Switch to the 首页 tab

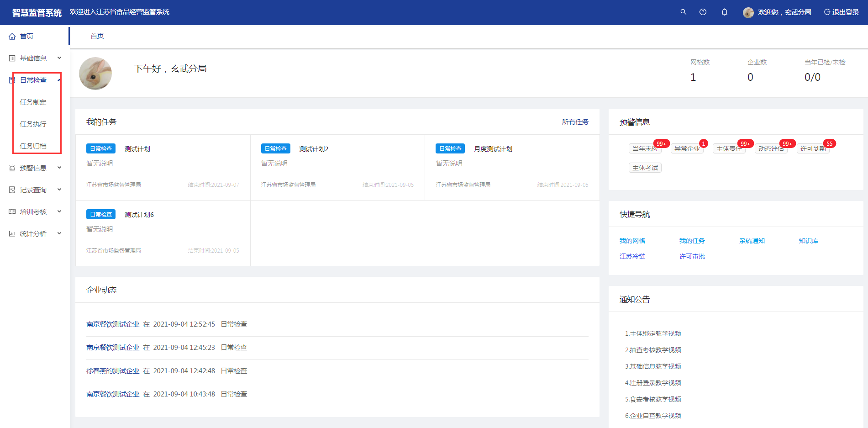[x=97, y=36]
